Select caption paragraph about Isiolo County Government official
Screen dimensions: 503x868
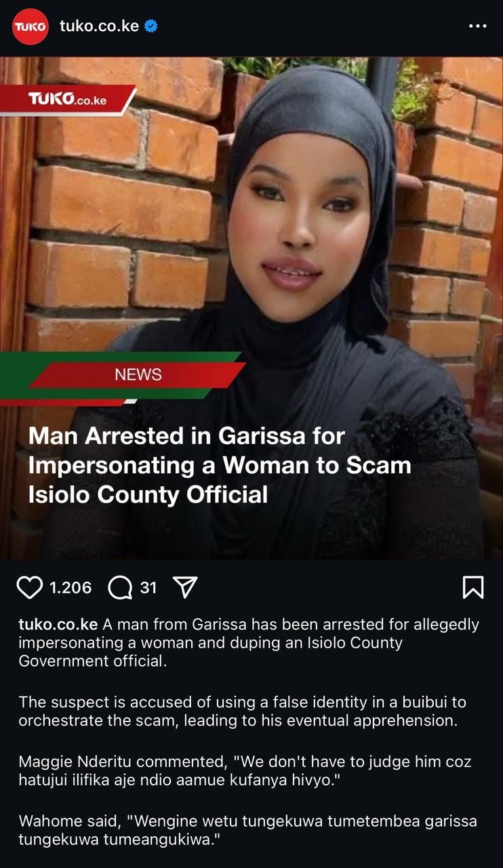tap(249, 642)
